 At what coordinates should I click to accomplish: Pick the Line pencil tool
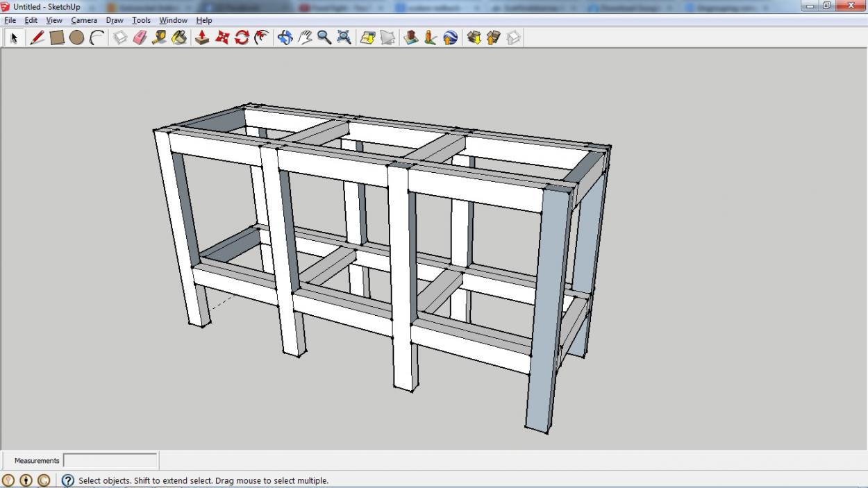(37, 37)
